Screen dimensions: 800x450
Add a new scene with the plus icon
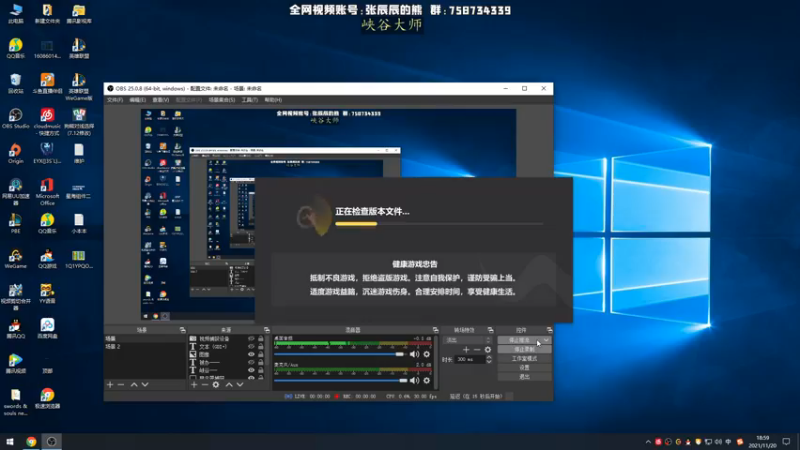[x=110, y=385]
